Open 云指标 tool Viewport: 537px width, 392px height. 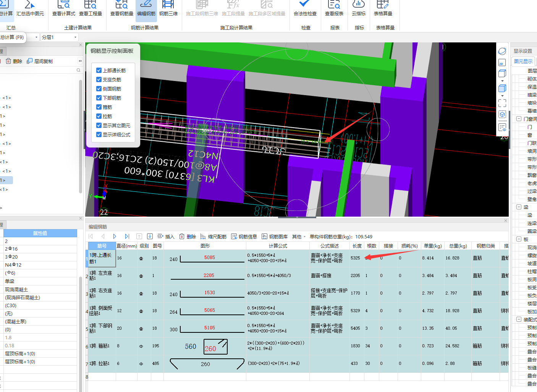pos(359,8)
